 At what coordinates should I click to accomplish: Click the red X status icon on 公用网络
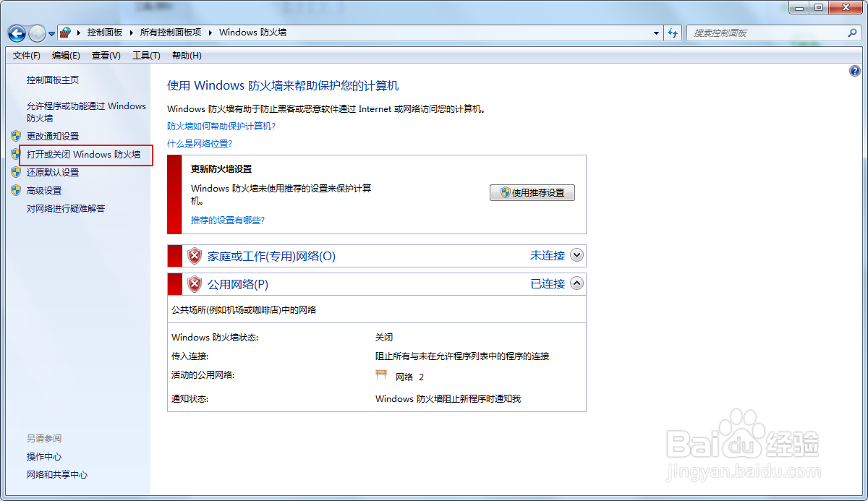click(194, 283)
